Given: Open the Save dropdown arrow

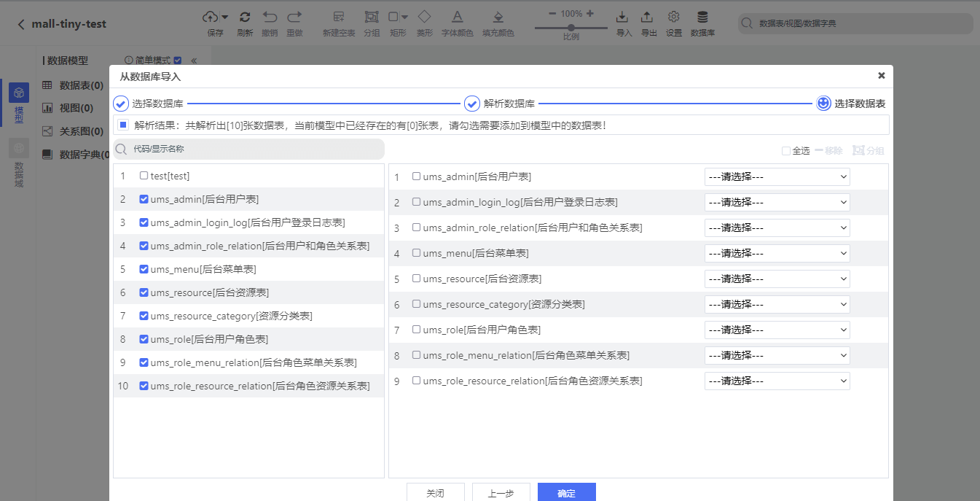Looking at the screenshot, I should pos(224,17).
